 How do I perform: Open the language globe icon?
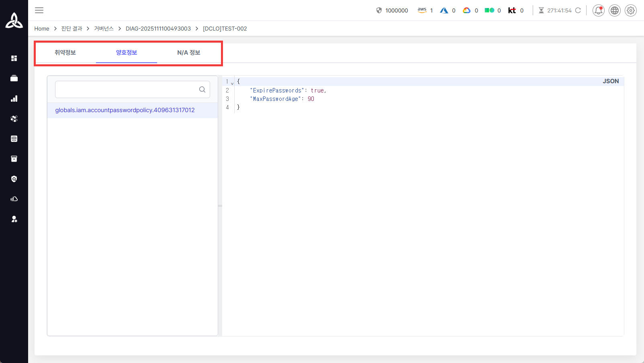(x=614, y=10)
